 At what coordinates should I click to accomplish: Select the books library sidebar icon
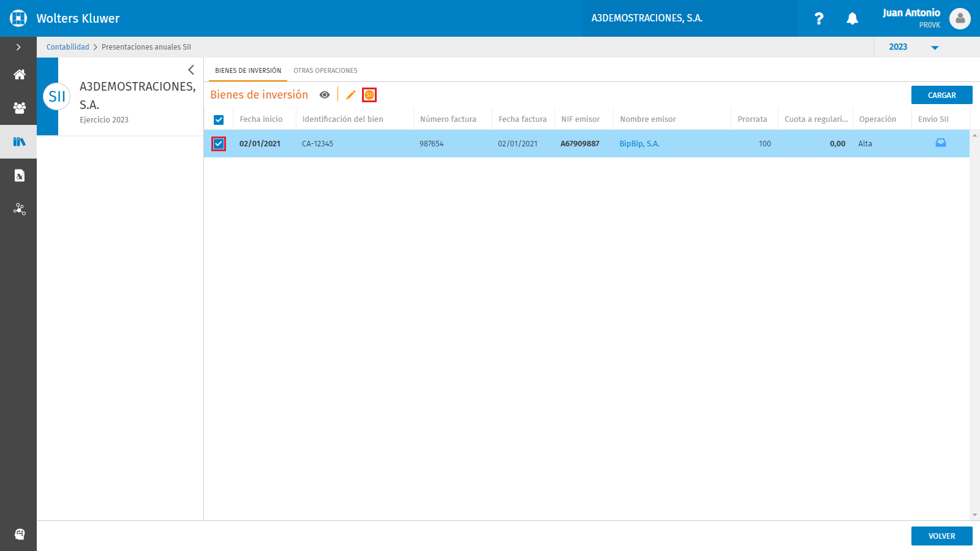click(x=20, y=142)
